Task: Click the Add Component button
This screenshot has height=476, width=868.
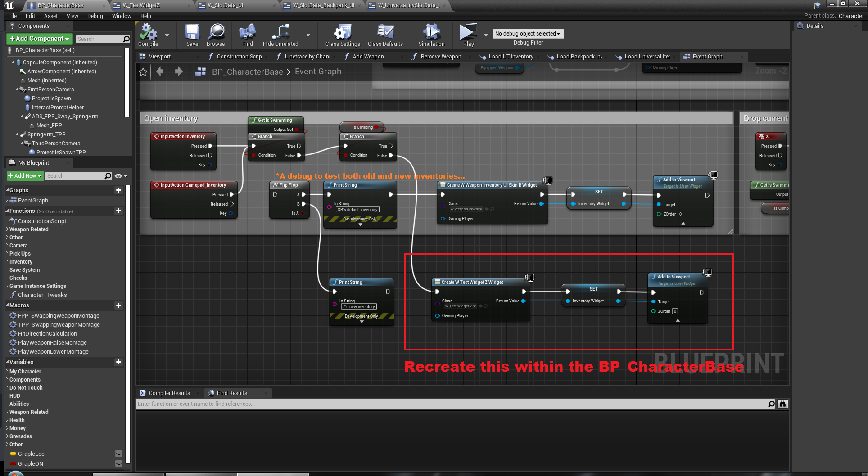Action: point(39,39)
